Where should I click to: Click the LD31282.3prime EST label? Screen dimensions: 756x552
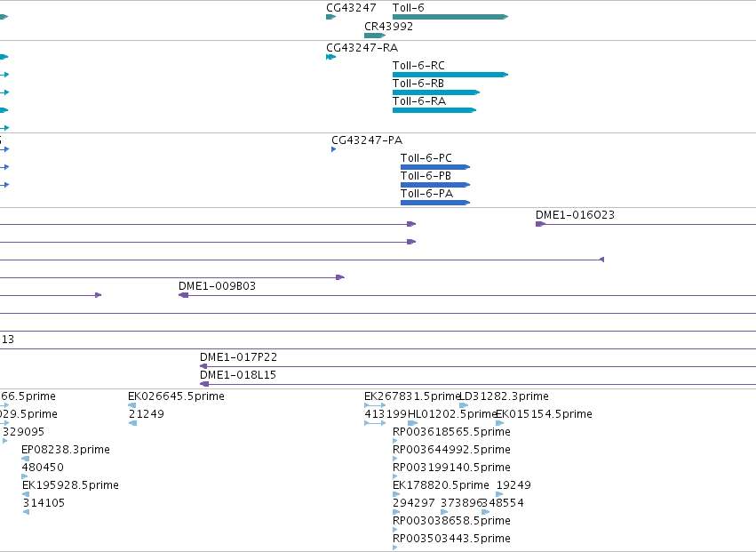pos(504,396)
